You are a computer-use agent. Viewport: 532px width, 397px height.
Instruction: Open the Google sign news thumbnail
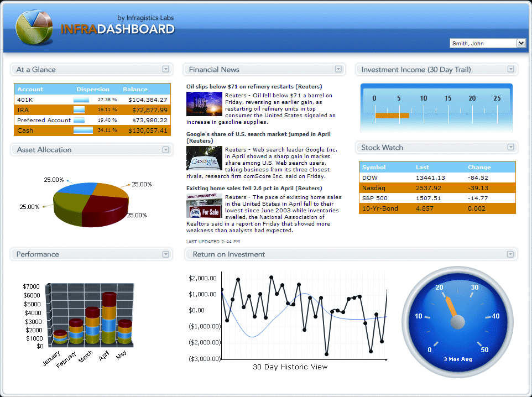click(204, 158)
